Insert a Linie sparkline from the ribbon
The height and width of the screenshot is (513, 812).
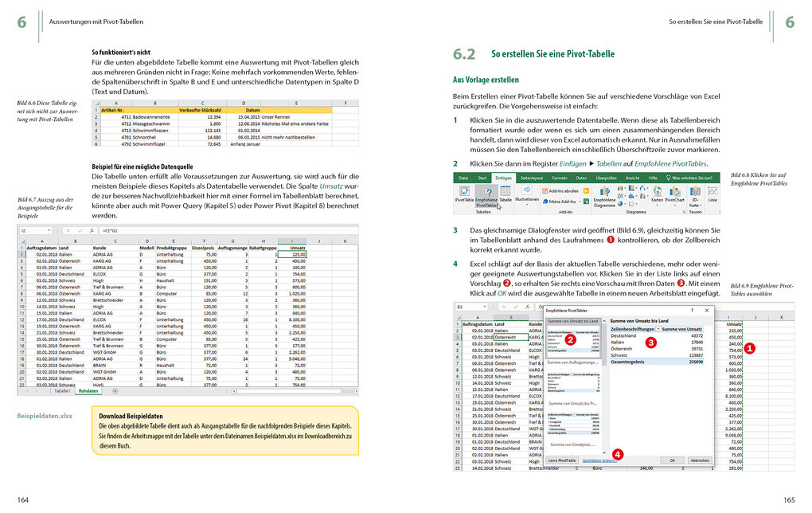coord(712,194)
